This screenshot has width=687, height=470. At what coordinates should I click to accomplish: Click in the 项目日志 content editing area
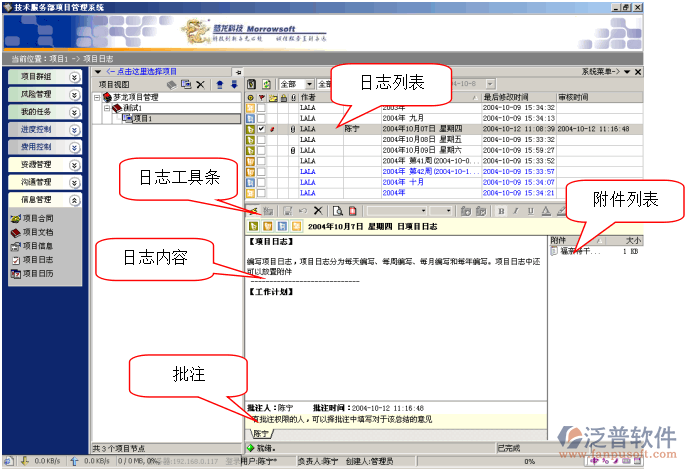pyautogui.click(x=396, y=318)
